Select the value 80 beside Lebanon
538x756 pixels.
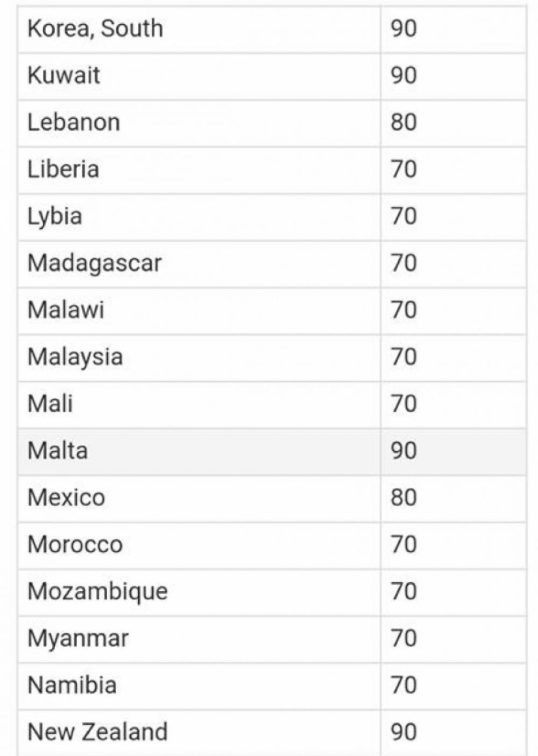(403, 122)
